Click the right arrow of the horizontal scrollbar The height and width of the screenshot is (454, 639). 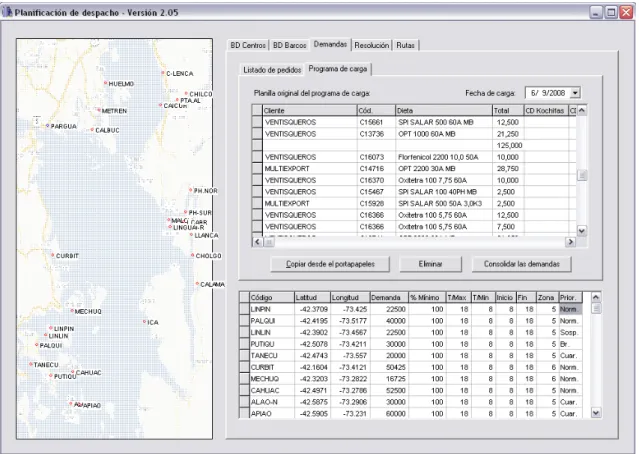(x=570, y=242)
